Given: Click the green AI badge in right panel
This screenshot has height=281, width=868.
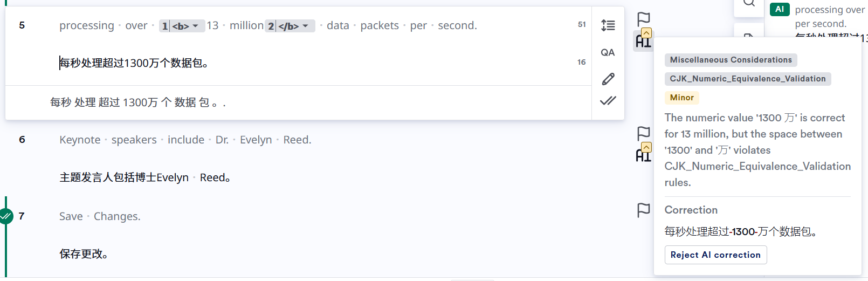Looking at the screenshot, I should point(780,9).
